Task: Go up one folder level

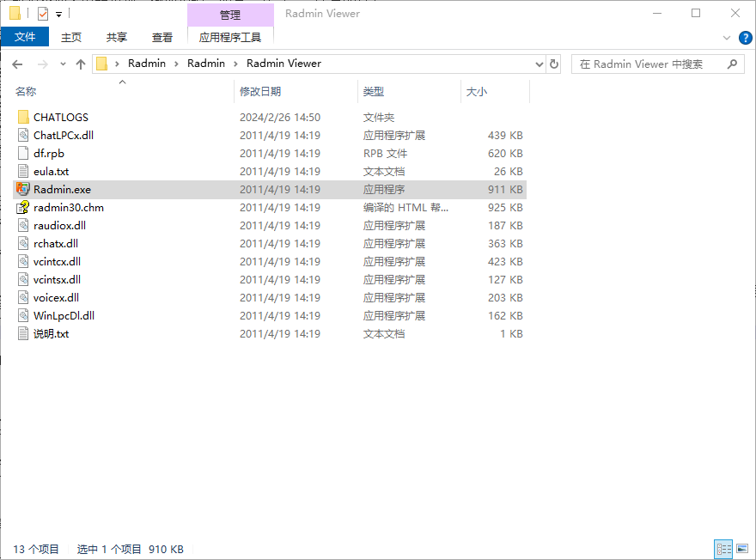Action: pyautogui.click(x=81, y=64)
